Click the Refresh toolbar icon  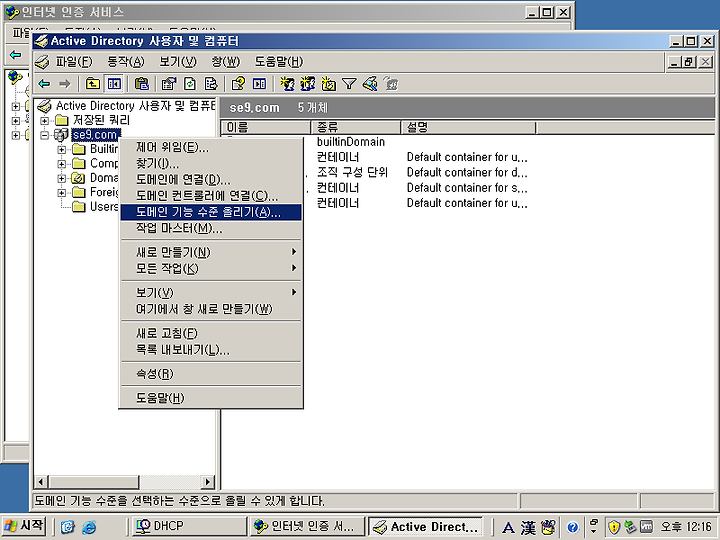[x=190, y=84]
